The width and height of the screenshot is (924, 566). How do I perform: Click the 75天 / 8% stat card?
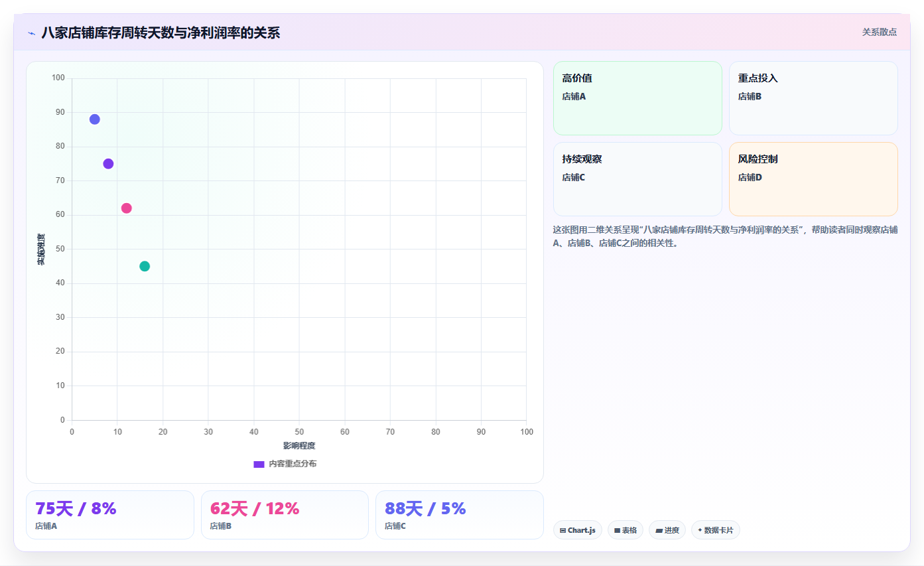pos(110,515)
